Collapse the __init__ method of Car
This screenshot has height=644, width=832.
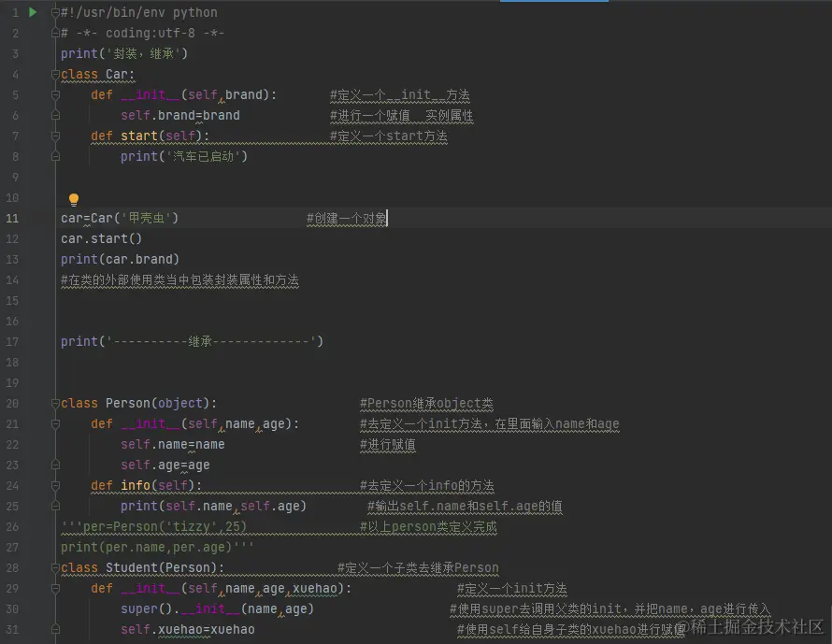(x=54, y=94)
